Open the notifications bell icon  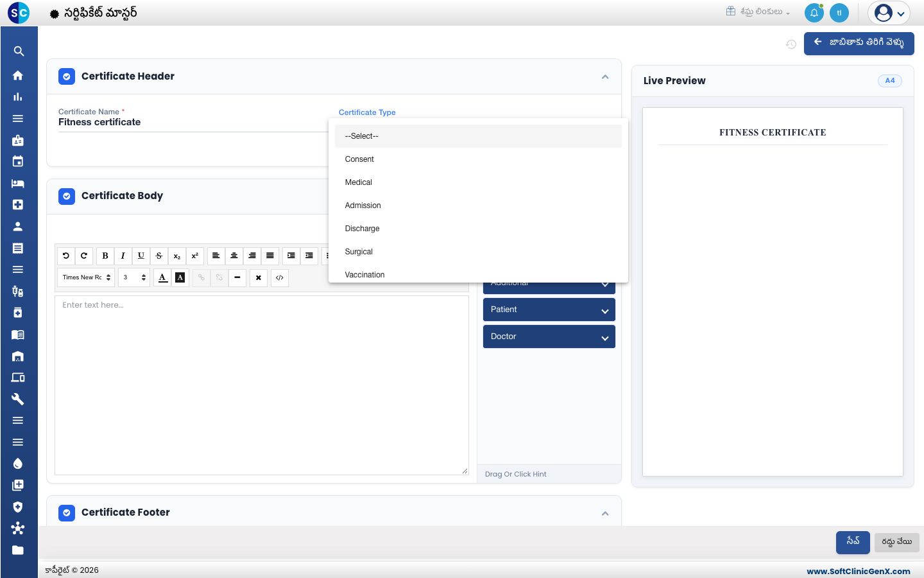coord(814,13)
